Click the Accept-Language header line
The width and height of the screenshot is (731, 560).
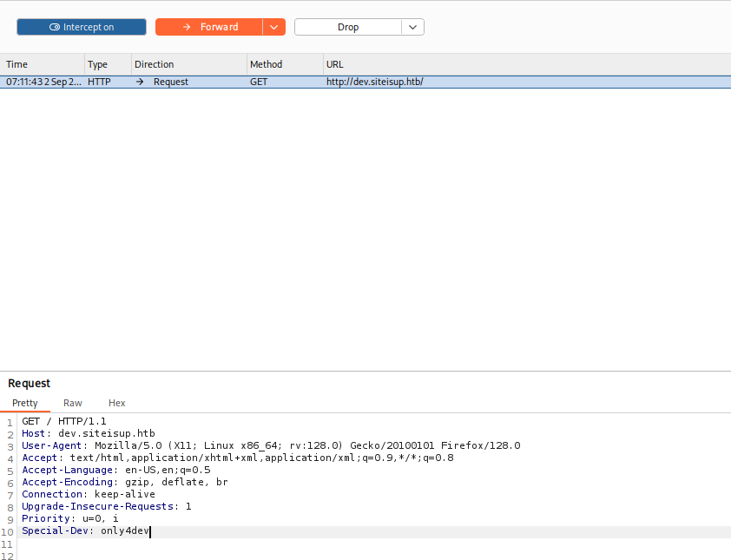pos(116,470)
